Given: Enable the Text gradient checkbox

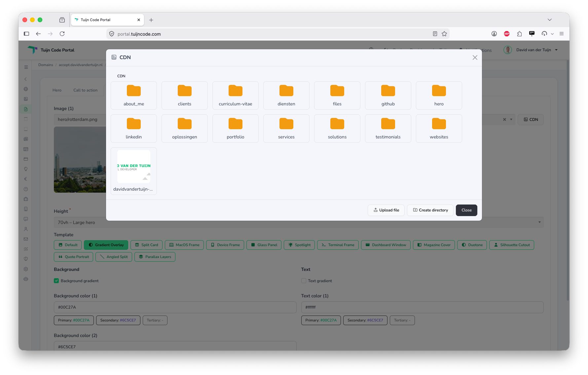Looking at the screenshot, I should 304,281.
